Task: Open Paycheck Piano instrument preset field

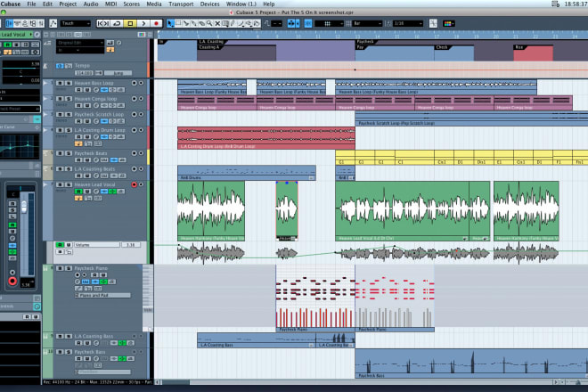Action: coord(102,295)
